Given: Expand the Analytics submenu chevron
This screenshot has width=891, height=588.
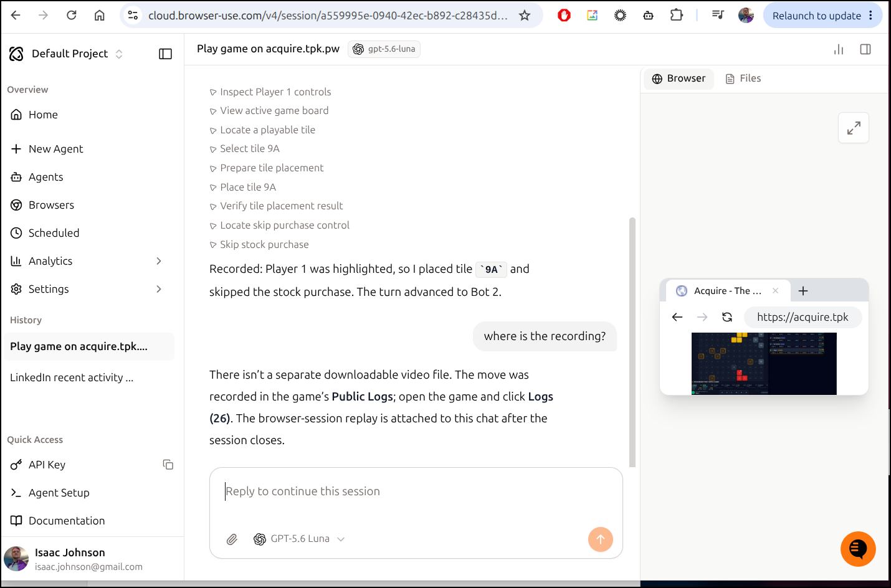Looking at the screenshot, I should pos(159,261).
